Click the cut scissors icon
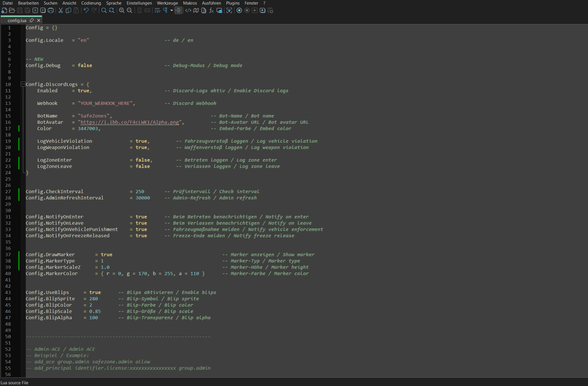 pos(61,11)
